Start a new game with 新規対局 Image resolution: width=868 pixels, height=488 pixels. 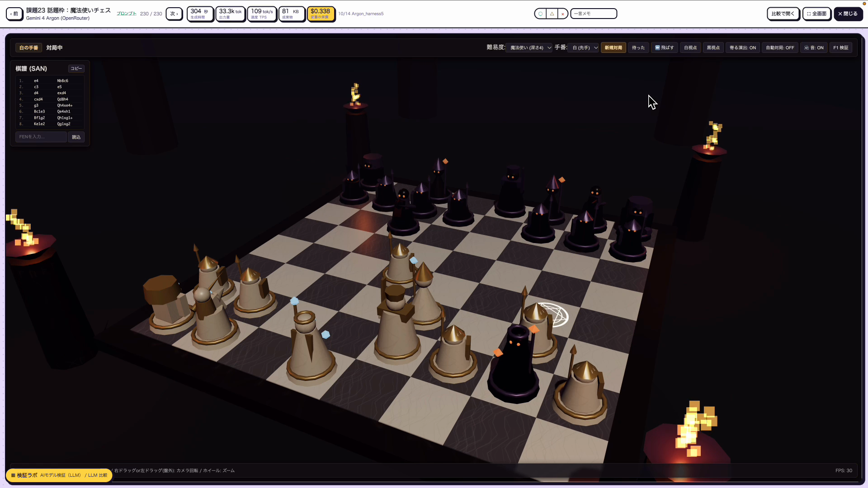coord(613,47)
